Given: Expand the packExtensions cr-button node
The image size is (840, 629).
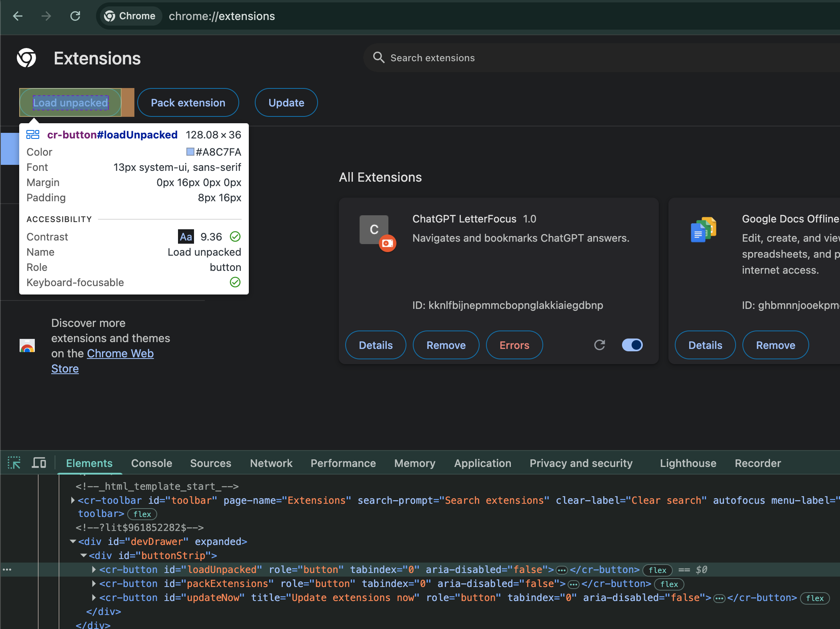Looking at the screenshot, I should tap(94, 583).
